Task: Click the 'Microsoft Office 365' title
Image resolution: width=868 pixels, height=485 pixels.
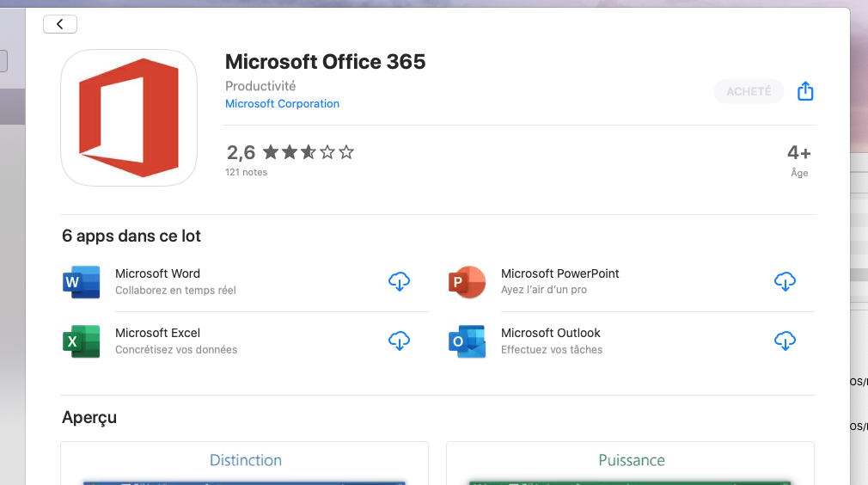Action: pos(325,61)
